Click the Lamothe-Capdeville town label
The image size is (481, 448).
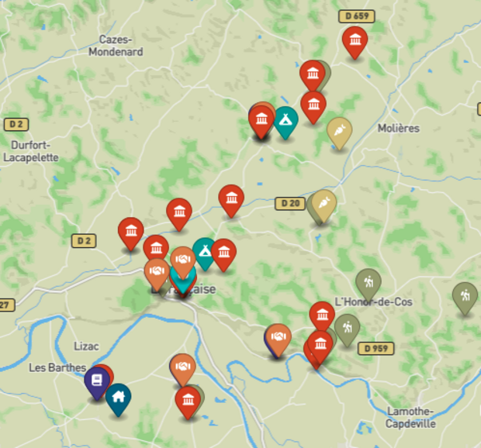(410, 417)
